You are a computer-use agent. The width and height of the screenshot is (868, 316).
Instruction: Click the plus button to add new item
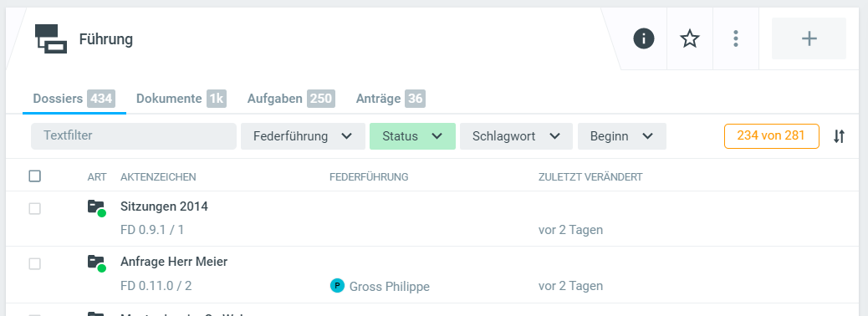tap(809, 38)
